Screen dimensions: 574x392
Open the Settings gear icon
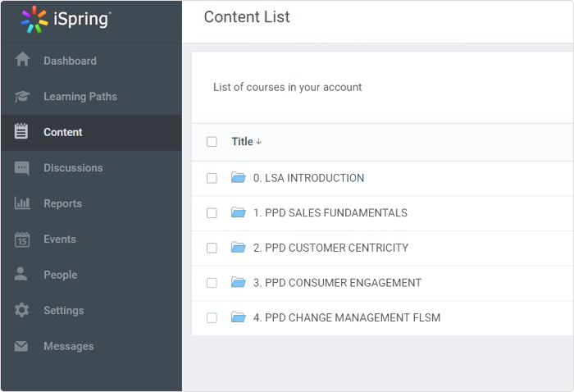pyautogui.click(x=22, y=310)
